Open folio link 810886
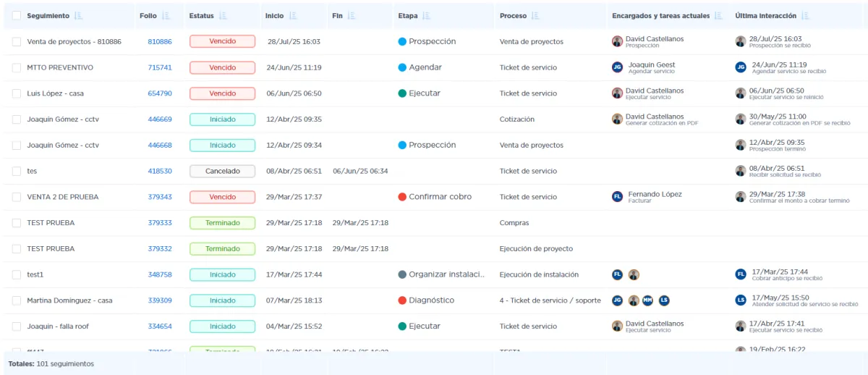The width and height of the screenshot is (868, 375). 160,42
